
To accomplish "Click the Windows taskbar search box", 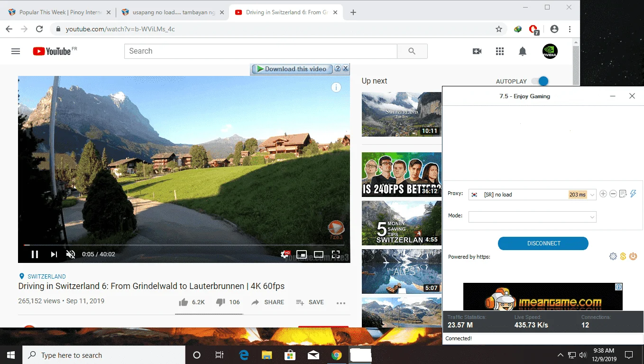I will click(104, 355).
